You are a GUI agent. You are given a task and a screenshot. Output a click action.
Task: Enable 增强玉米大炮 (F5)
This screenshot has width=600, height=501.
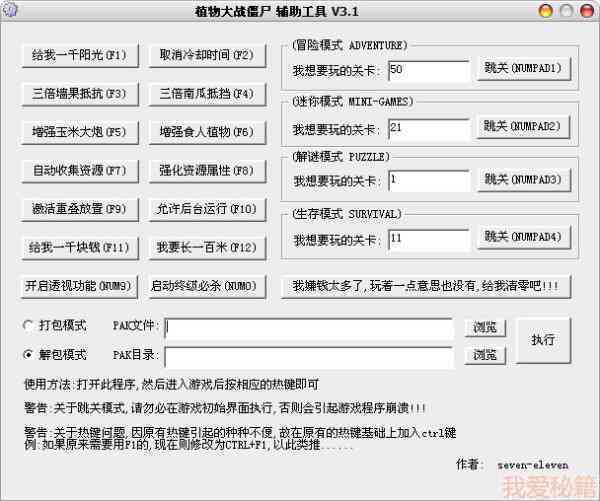[80, 132]
